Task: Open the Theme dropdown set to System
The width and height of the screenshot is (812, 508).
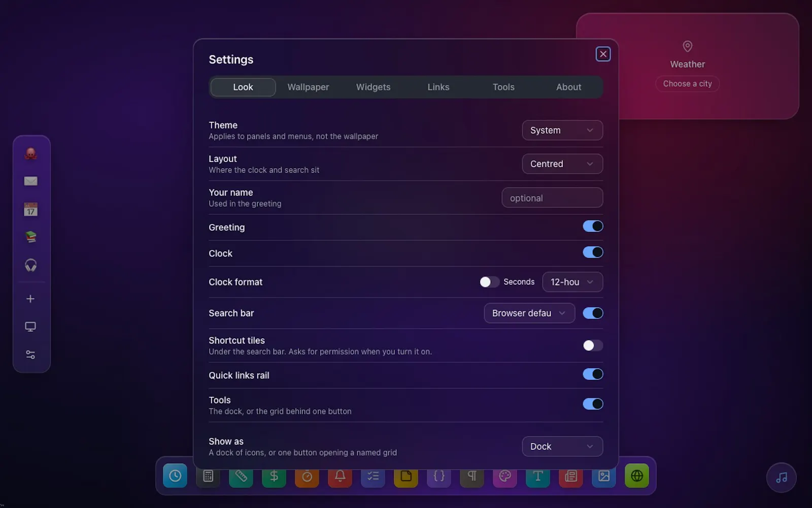Action: click(562, 130)
